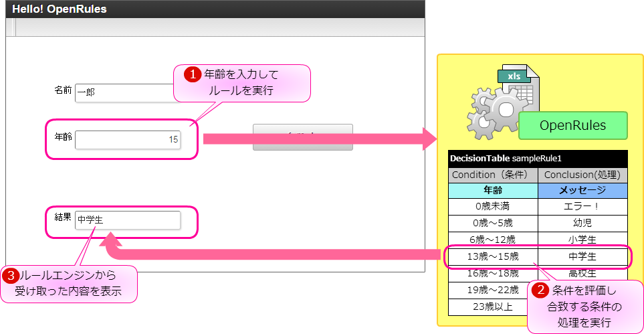Click the 6歳～12歳 cell
This screenshot has height=334, width=644.
coord(494,239)
